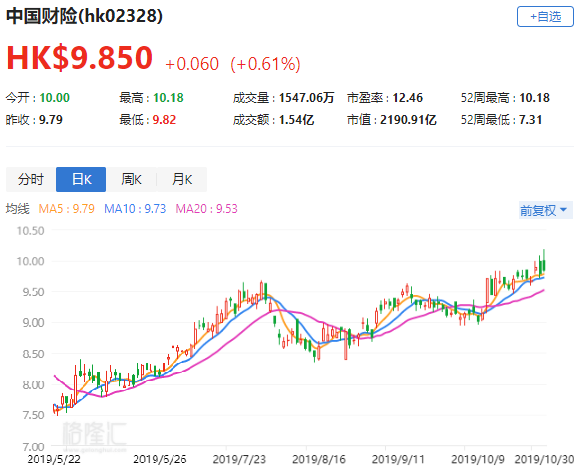Click the 52周最低 value 7.31
The image size is (582, 468).
[531, 120]
